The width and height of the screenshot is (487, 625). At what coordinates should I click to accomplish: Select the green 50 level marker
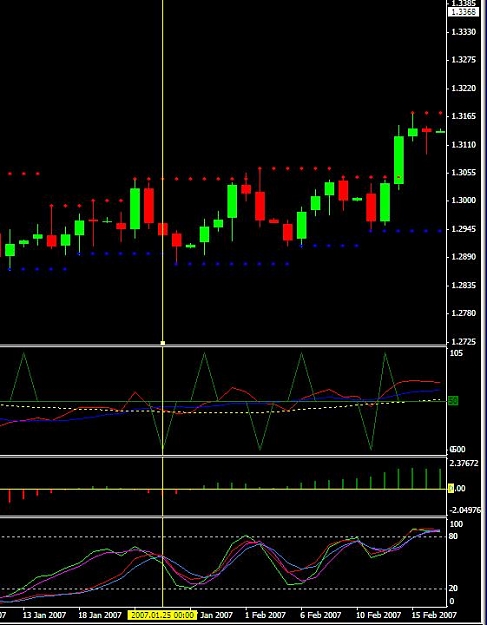pos(453,401)
